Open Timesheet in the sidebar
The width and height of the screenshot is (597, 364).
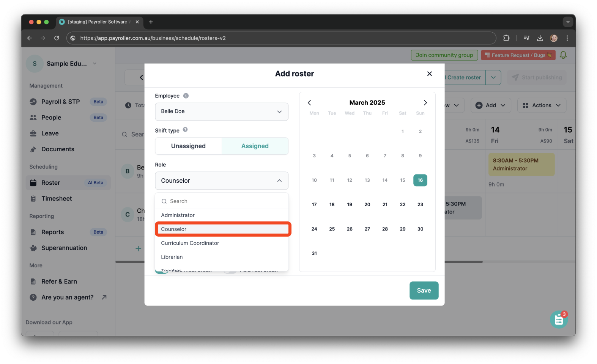coord(68,199)
